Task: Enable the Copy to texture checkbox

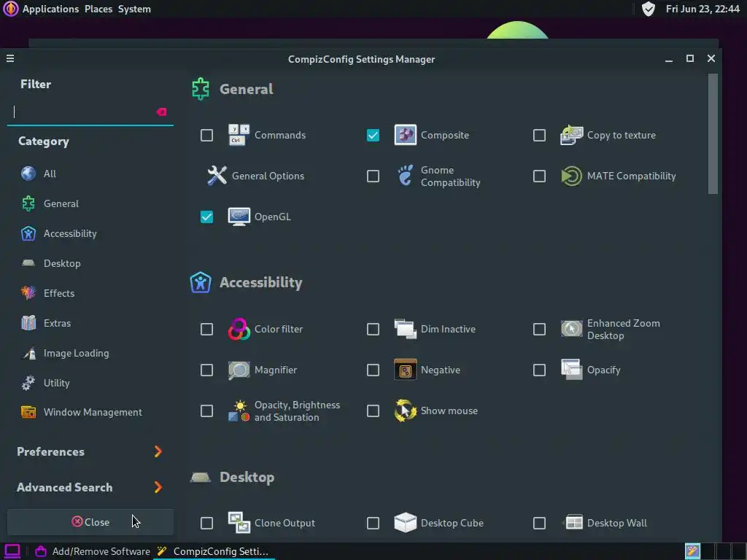Action: tap(539, 135)
